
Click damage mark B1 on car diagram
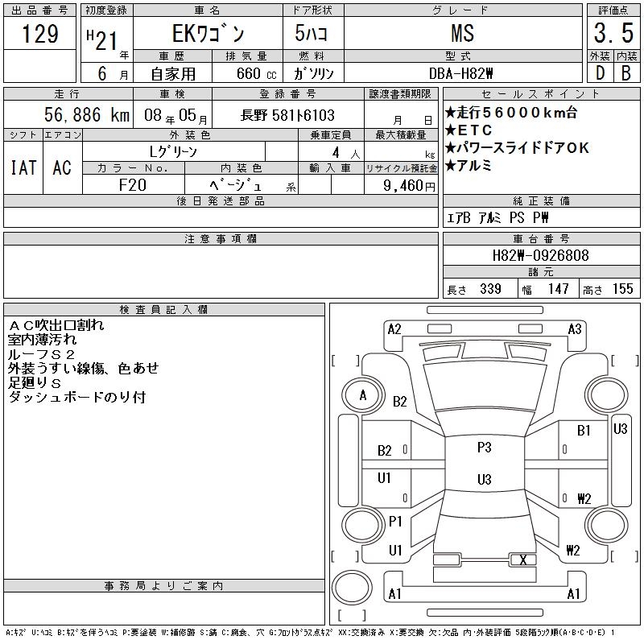click(584, 431)
